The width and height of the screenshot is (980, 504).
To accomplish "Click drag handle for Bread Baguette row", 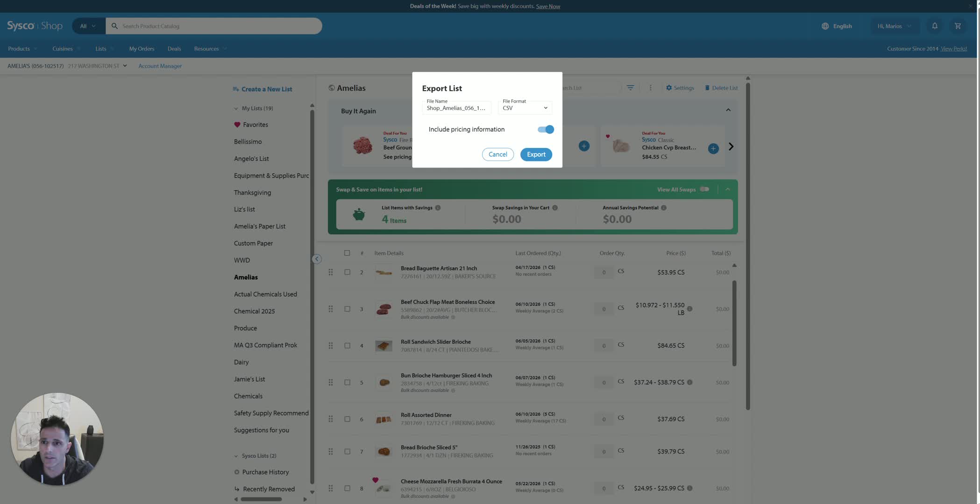I will tap(330, 272).
